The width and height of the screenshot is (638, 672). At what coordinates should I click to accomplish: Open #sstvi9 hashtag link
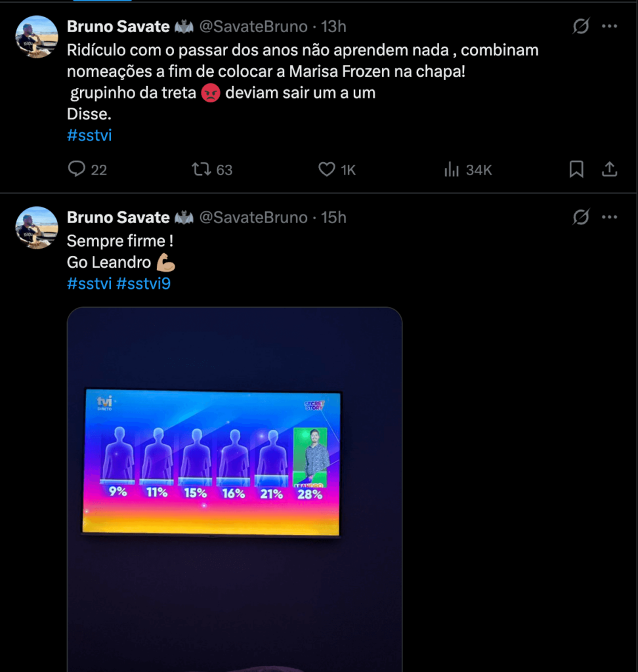coord(143,283)
